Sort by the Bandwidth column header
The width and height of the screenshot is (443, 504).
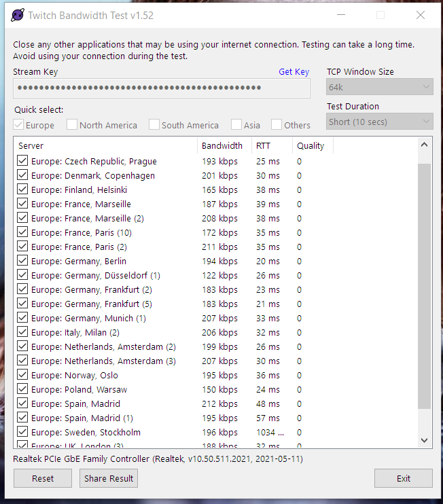coord(224,145)
